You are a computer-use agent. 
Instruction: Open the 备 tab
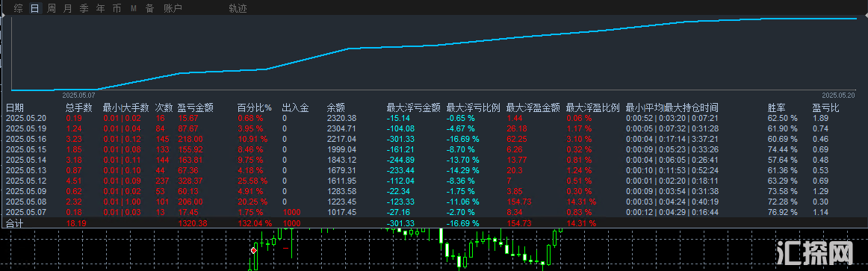tap(149, 8)
